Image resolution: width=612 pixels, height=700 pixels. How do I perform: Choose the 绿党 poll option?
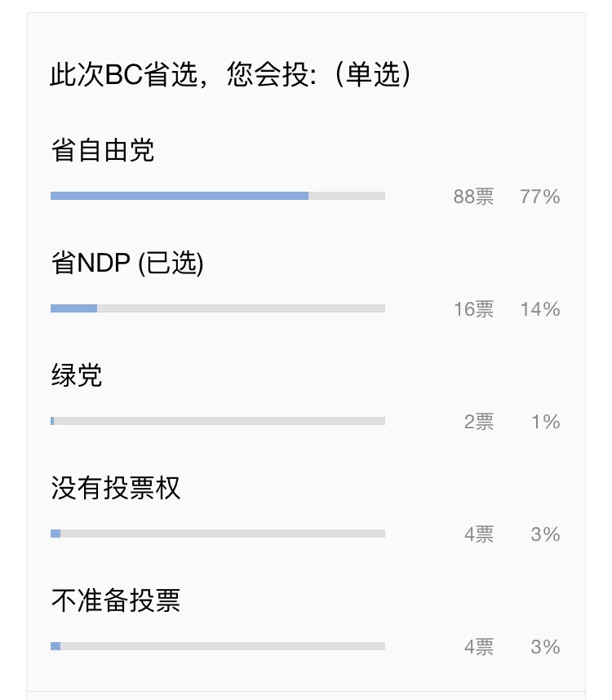[77, 375]
